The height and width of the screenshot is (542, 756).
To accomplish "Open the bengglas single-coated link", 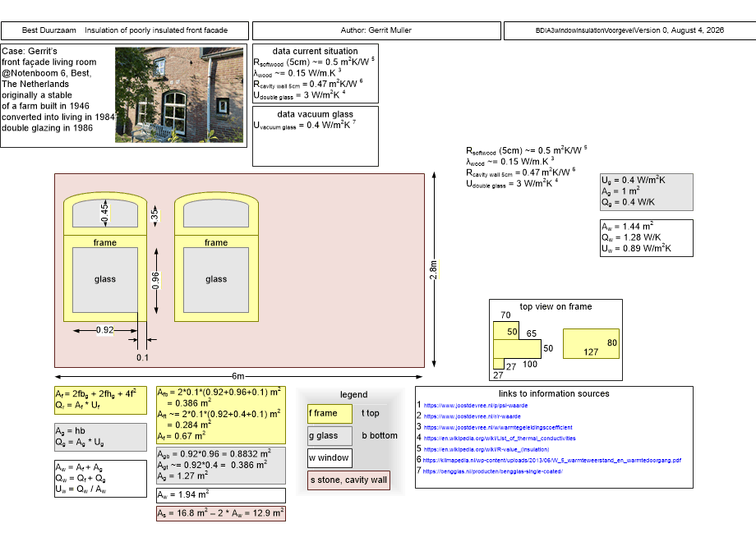I will point(493,471).
